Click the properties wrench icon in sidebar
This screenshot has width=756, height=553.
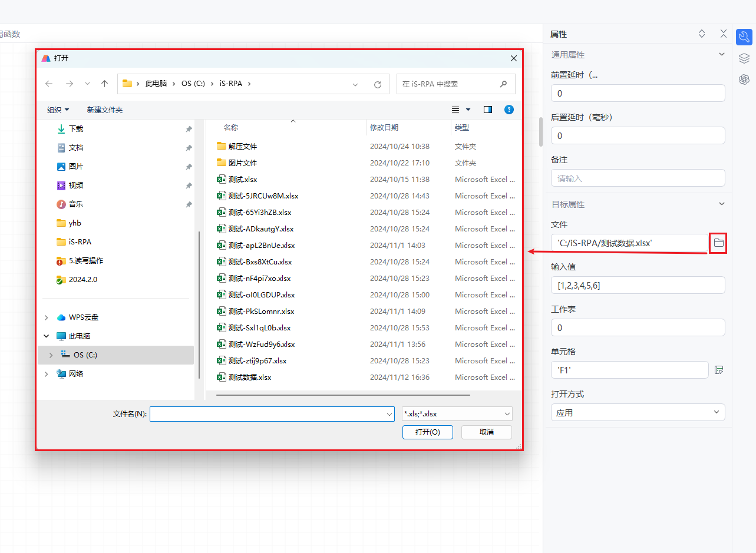744,37
